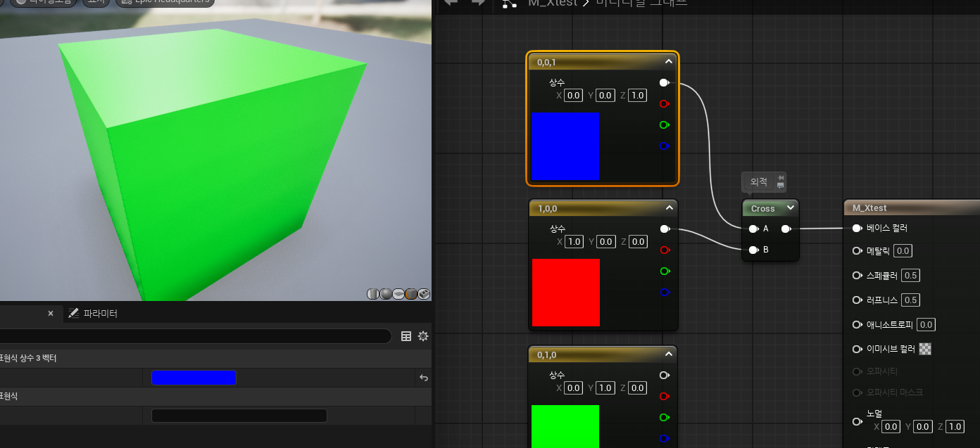The width and height of the screenshot is (980, 448).
Task: Collapse the 0,0,1 node with its chevron
Action: [669, 62]
